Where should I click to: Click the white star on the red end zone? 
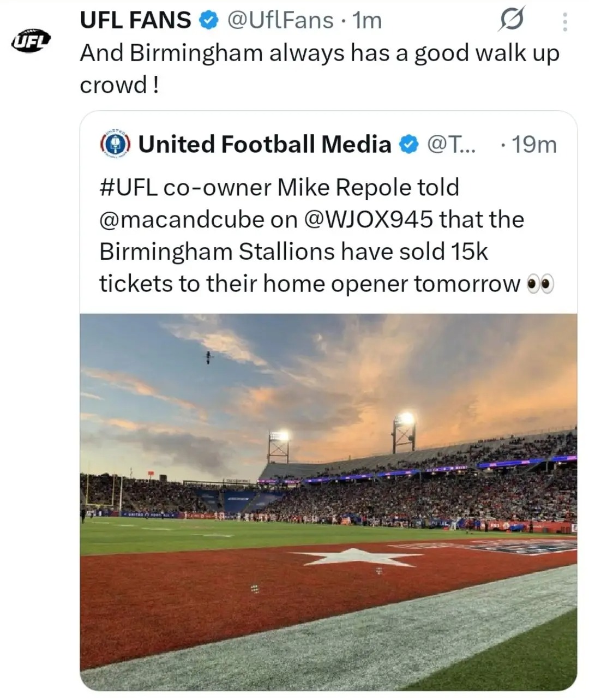357,557
